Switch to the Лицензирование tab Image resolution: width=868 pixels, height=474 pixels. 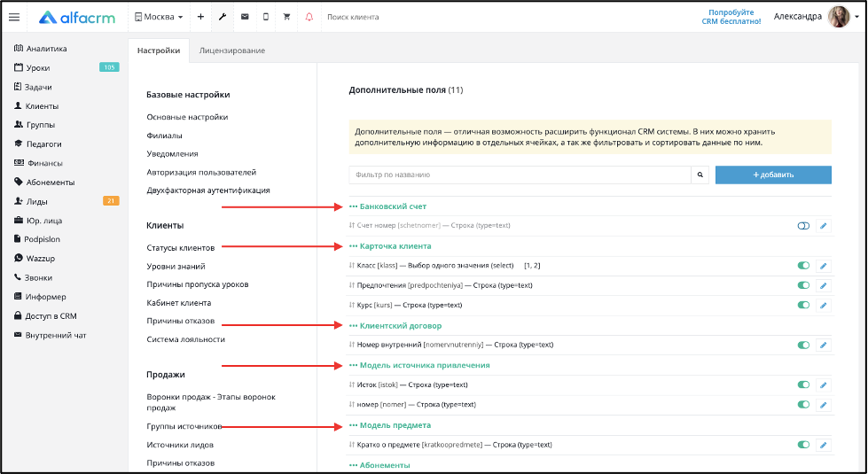[x=232, y=51]
